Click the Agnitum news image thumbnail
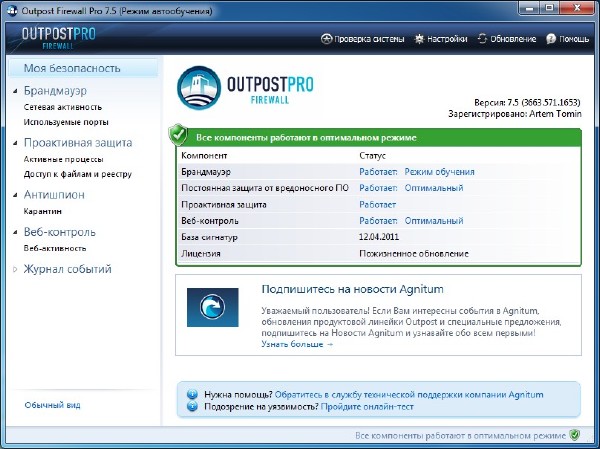This screenshot has height=449, width=600. pos(213,307)
